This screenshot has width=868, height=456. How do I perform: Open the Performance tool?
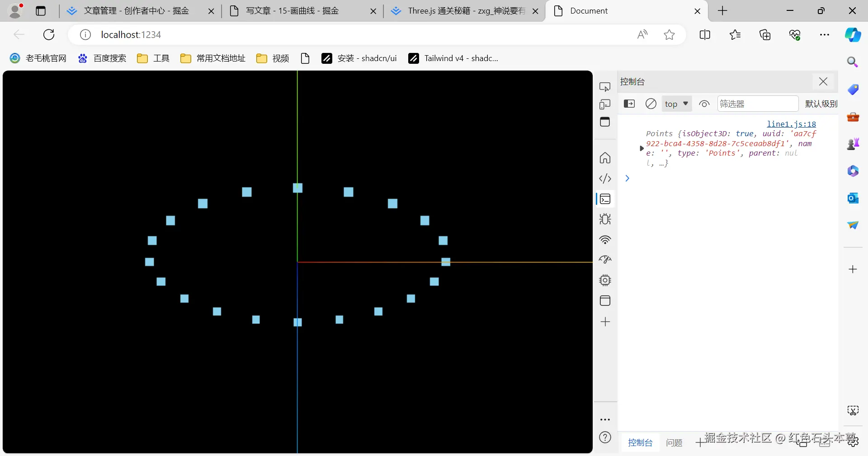(x=605, y=260)
